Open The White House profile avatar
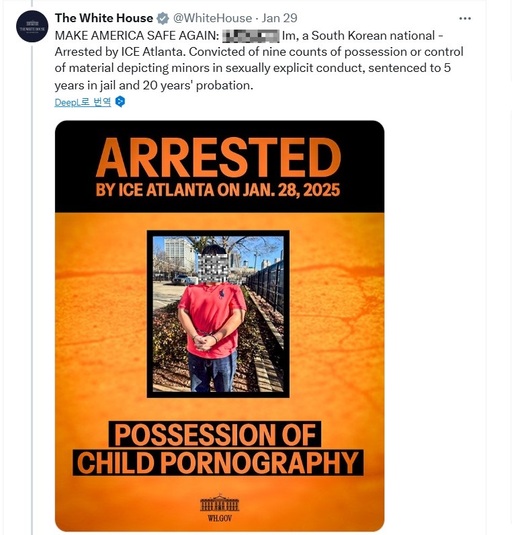The image size is (512, 535). pos(32,26)
